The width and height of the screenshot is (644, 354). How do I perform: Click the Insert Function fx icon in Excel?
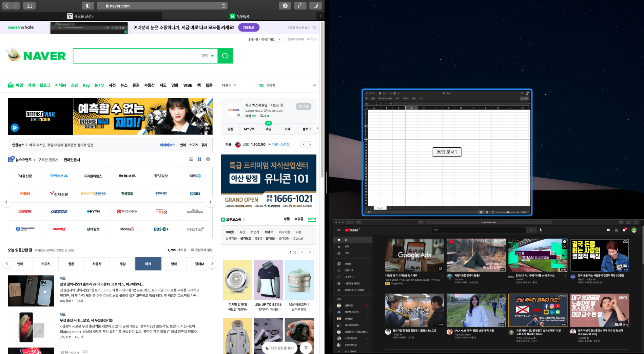pyautogui.click(x=391, y=104)
